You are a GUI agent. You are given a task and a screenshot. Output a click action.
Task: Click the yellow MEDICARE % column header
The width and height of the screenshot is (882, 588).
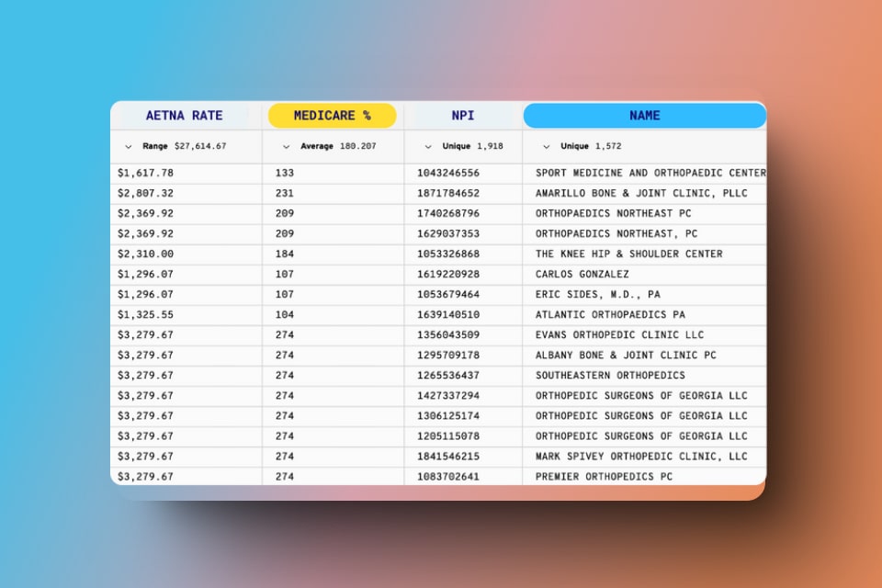coord(332,116)
